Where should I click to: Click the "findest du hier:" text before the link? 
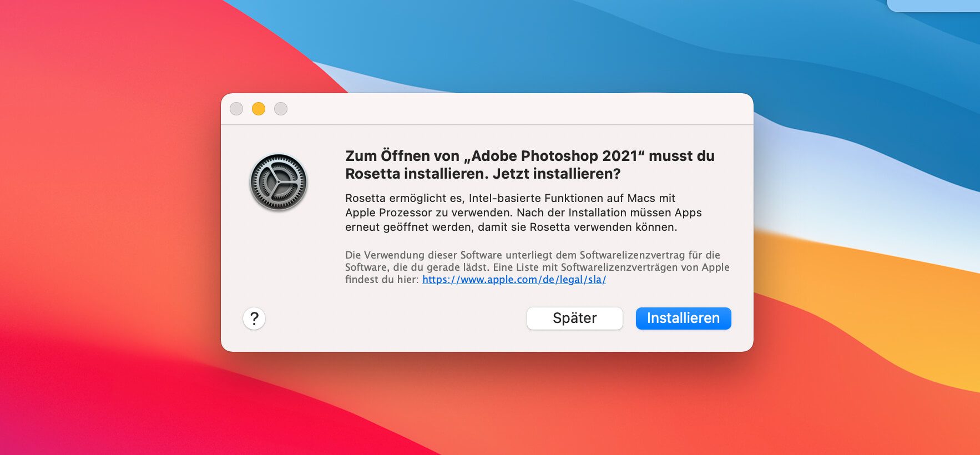tap(382, 280)
